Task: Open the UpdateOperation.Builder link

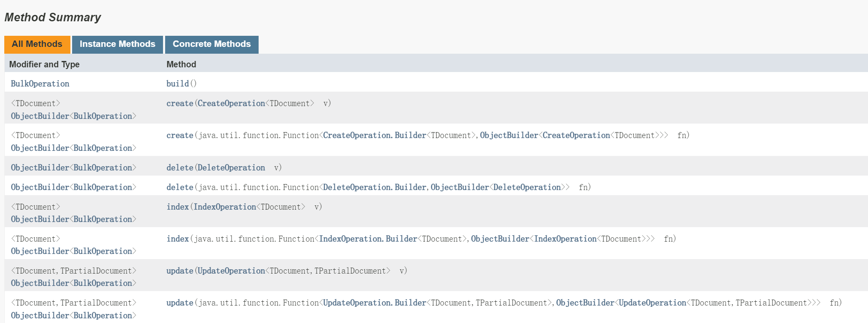Action: [x=374, y=303]
